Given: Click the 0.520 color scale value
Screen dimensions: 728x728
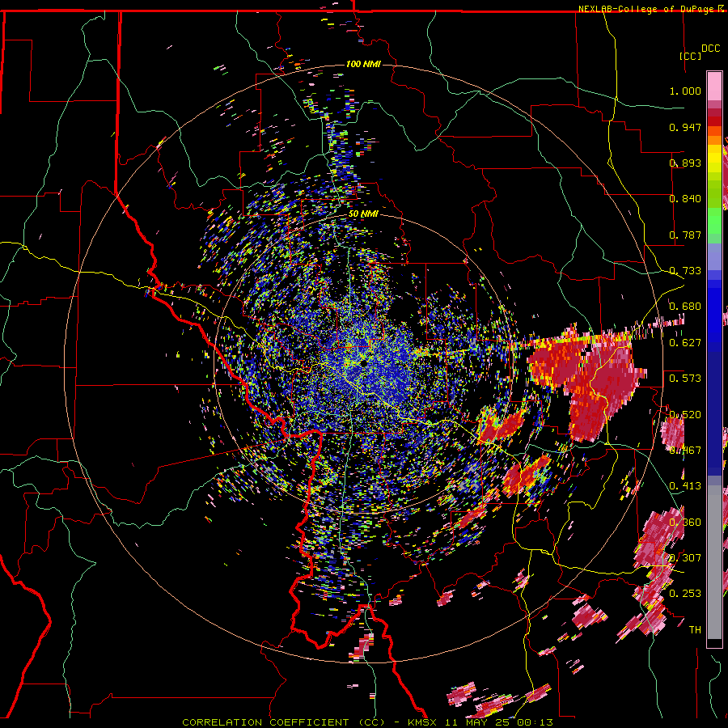Looking at the screenshot, I should [685, 415].
